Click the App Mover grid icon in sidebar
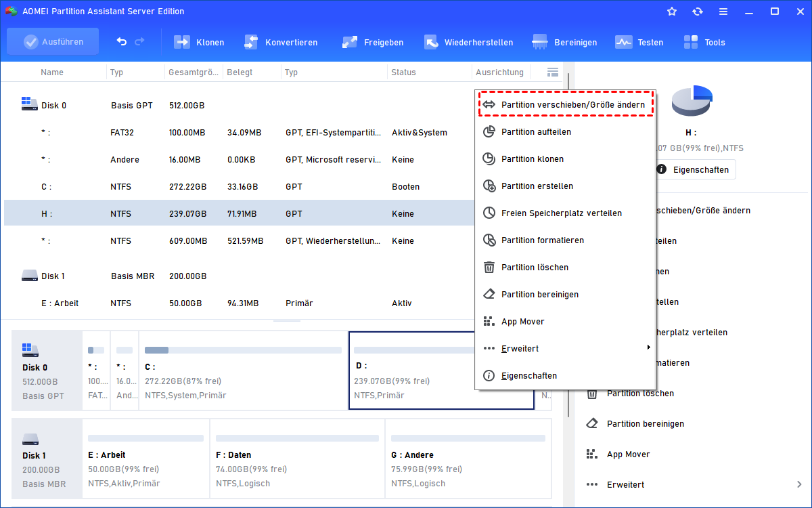Viewport: 812px width, 508px height. pyautogui.click(x=592, y=454)
